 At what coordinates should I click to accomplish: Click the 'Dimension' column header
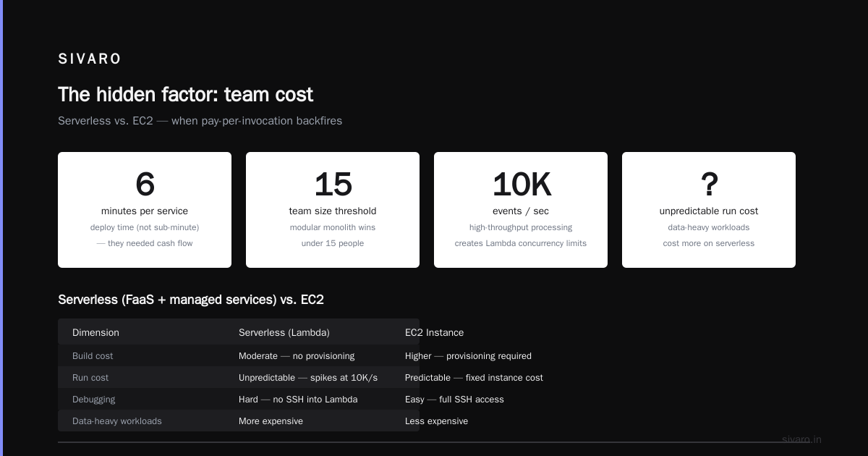point(95,333)
